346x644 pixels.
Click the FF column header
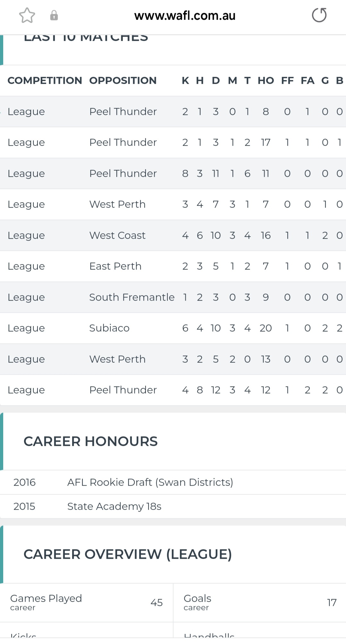287,80
